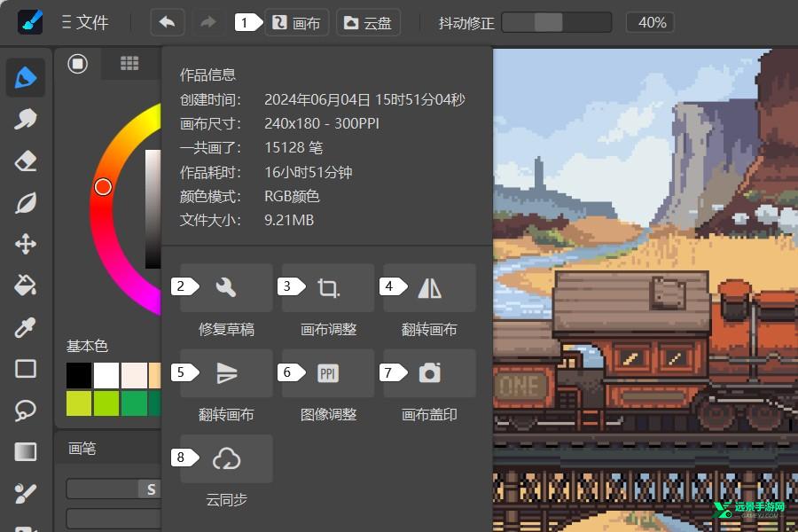
Task: Click the app logo with the paintbrush
Action: point(30,22)
